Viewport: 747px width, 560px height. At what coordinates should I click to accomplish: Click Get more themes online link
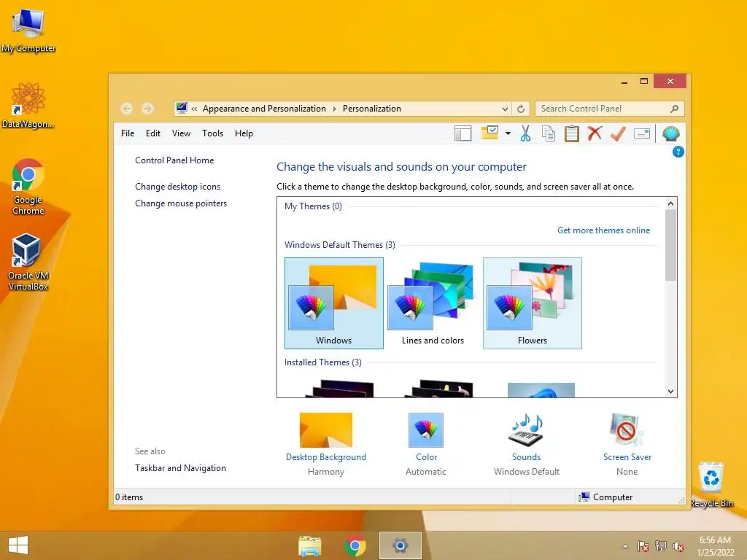(x=603, y=230)
